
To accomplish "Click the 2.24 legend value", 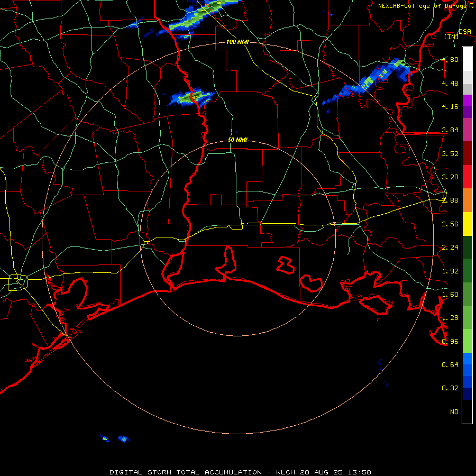I will [x=450, y=248].
